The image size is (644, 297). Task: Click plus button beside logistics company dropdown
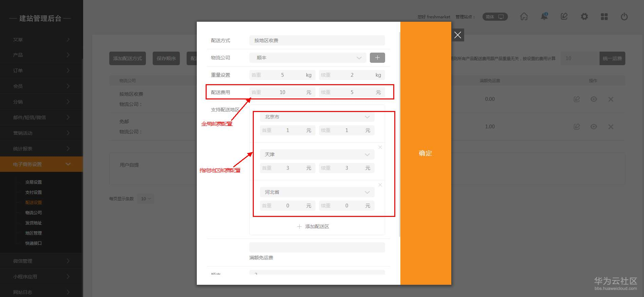tap(377, 58)
